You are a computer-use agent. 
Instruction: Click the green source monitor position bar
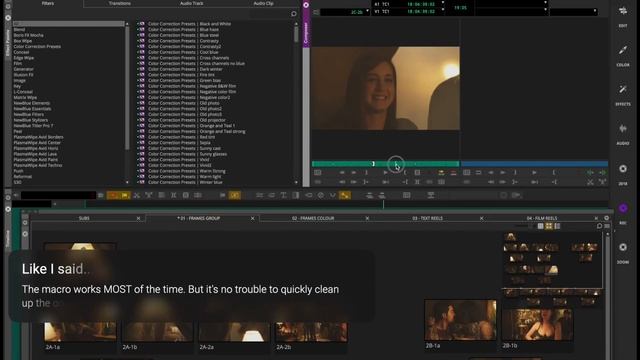click(385, 164)
